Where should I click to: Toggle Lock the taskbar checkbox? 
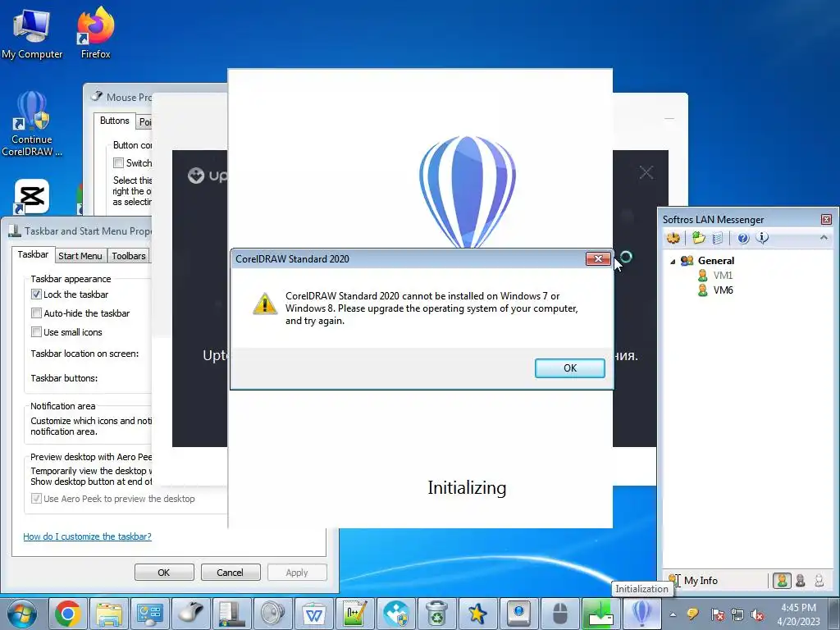36,294
